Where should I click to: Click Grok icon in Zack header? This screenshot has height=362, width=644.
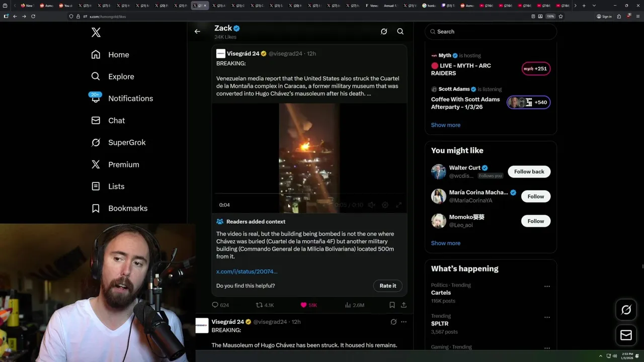384,31
